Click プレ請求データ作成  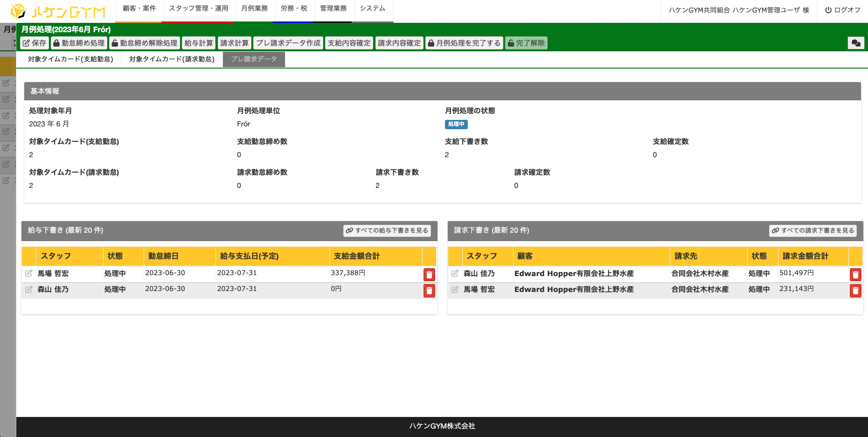tap(288, 43)
